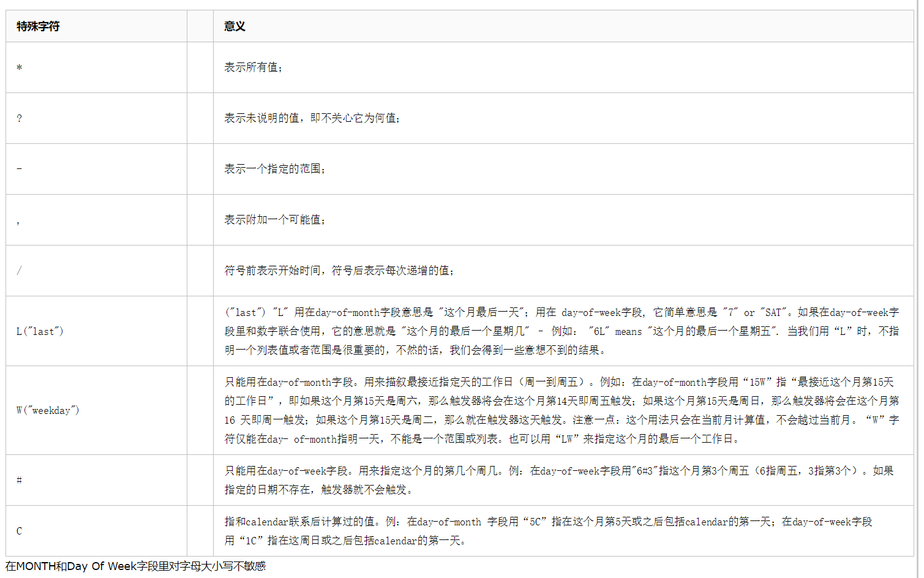Select the question mark ? character cell
Image resolution: width=924 pixels, height=578 pixels.
96,118
